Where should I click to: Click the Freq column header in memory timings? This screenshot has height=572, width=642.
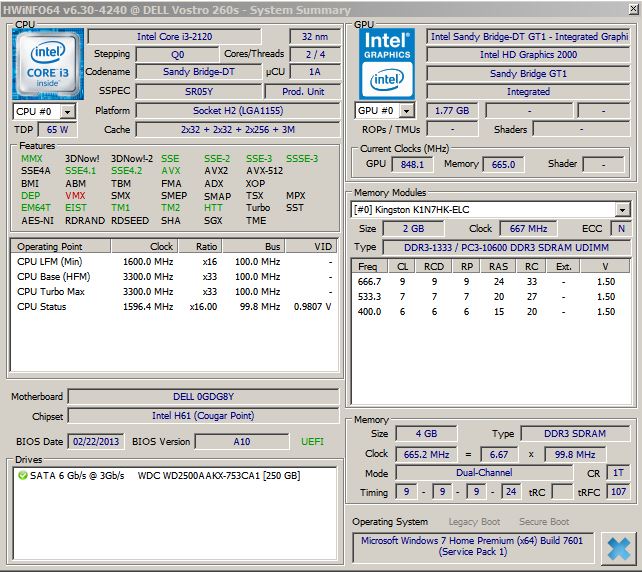370,267
